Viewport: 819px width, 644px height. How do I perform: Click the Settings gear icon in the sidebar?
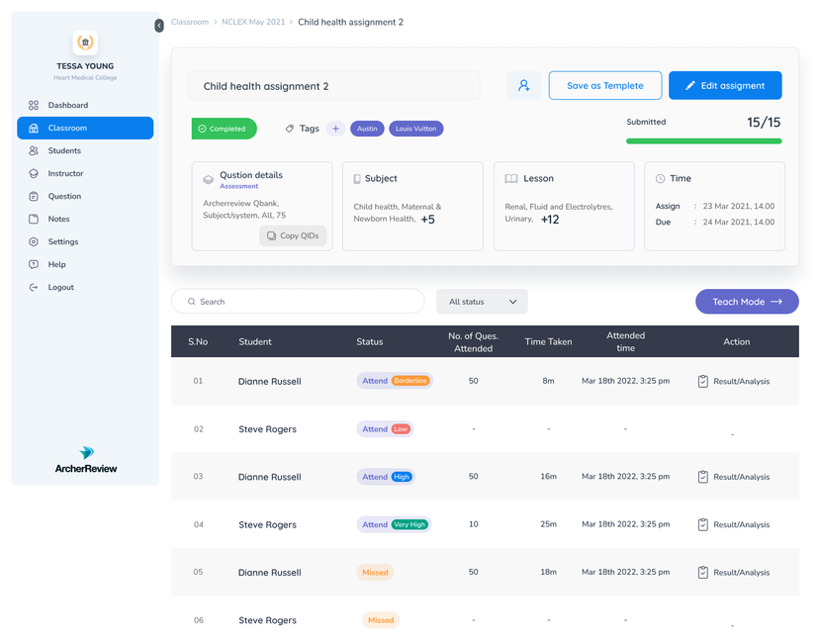point(34,241)
